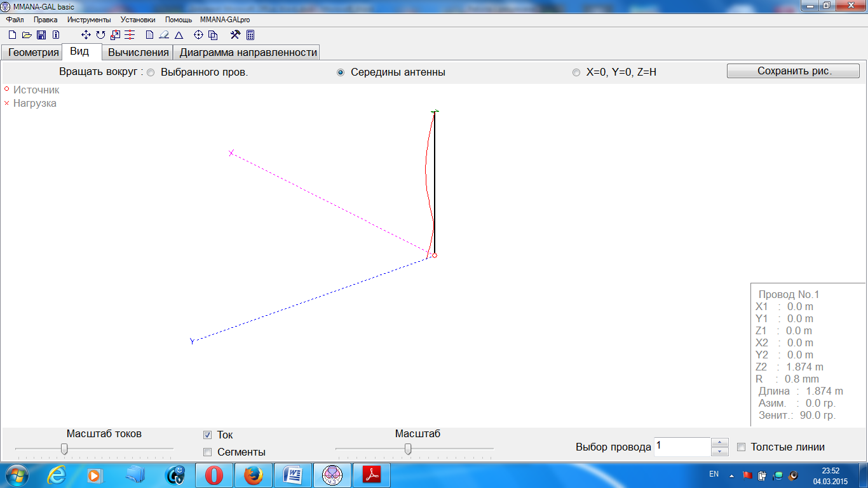Click the crosshair target toolbar icon
The width and height of the screenshot is (868, 488).
coord(198,35)
